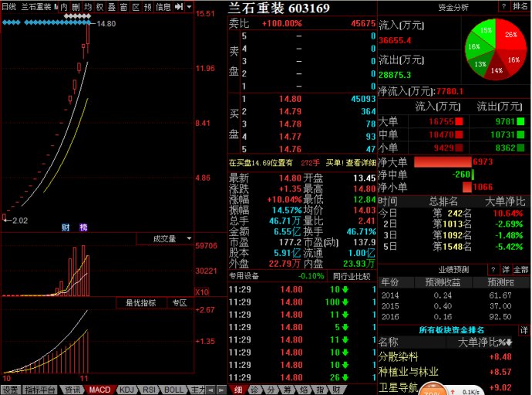
Task: Click the 预 forecast toolbar button
Action: 147,7
